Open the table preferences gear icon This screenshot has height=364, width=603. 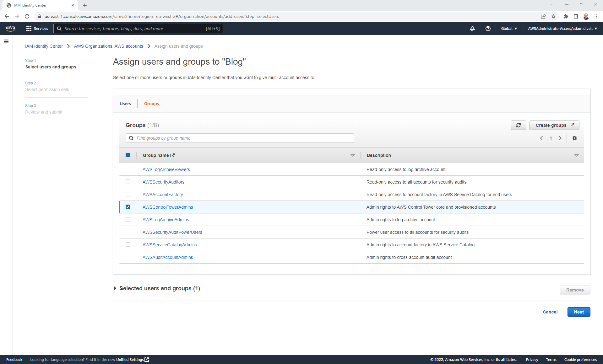pyautogui.click(x=574, y=138)
